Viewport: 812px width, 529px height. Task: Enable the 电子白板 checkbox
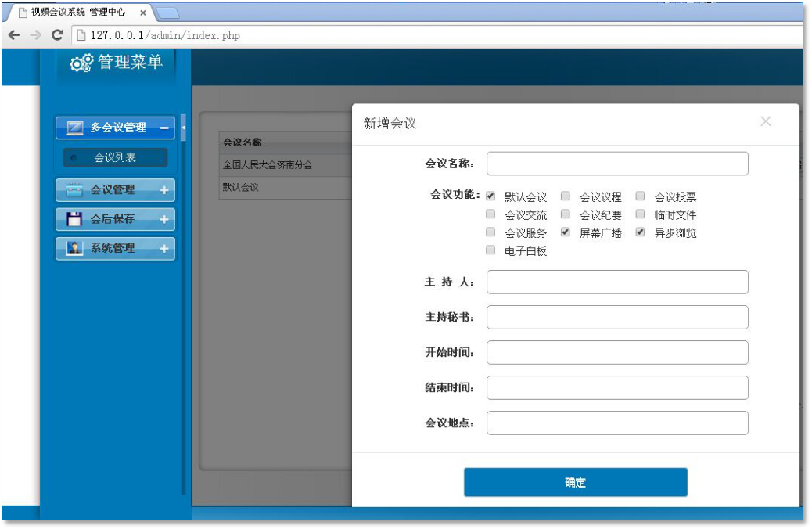point(490,250)
